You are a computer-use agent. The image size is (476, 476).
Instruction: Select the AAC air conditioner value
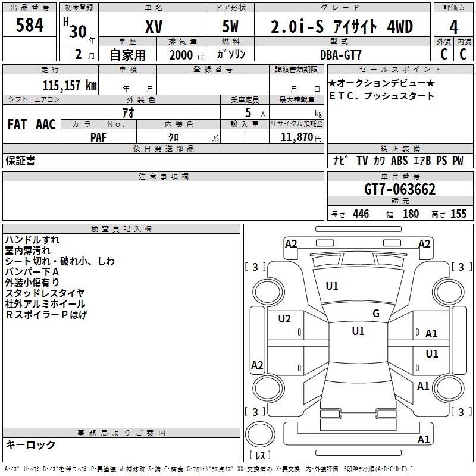pyautogui.click(x=46, y=124)
